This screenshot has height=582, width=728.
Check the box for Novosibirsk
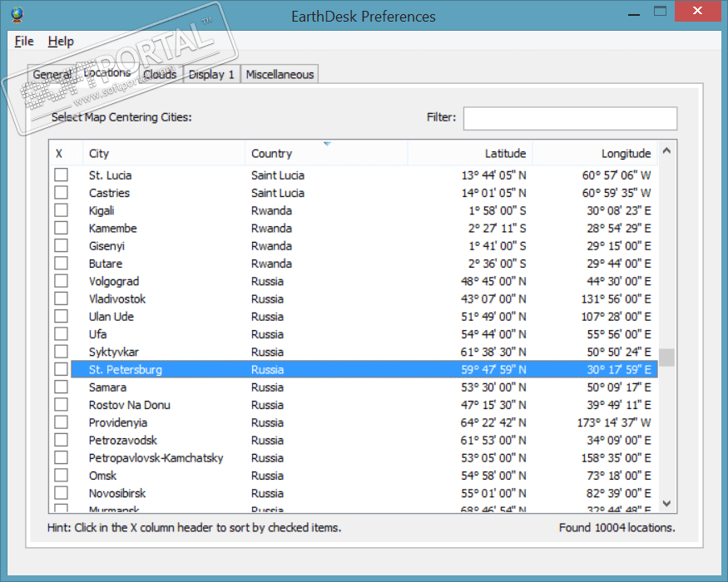pos(61,492)
